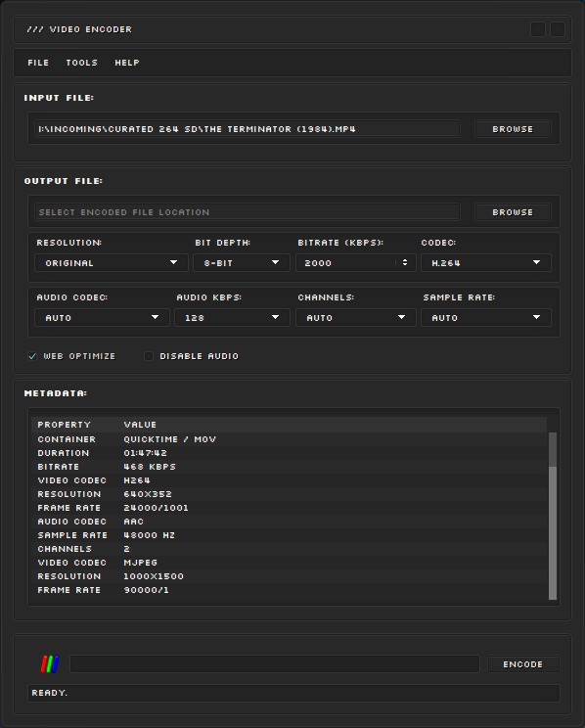The image size is (585, 728).
Task: Select the Frame Rate 90000/1 row
Action: [290, 590]
